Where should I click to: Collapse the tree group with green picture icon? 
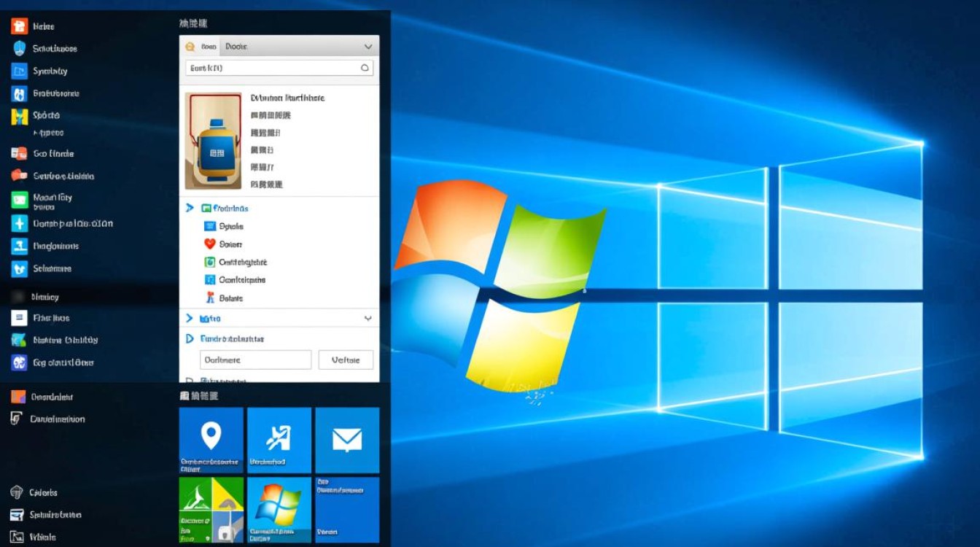pyautogui.click(x=190, y=209)
